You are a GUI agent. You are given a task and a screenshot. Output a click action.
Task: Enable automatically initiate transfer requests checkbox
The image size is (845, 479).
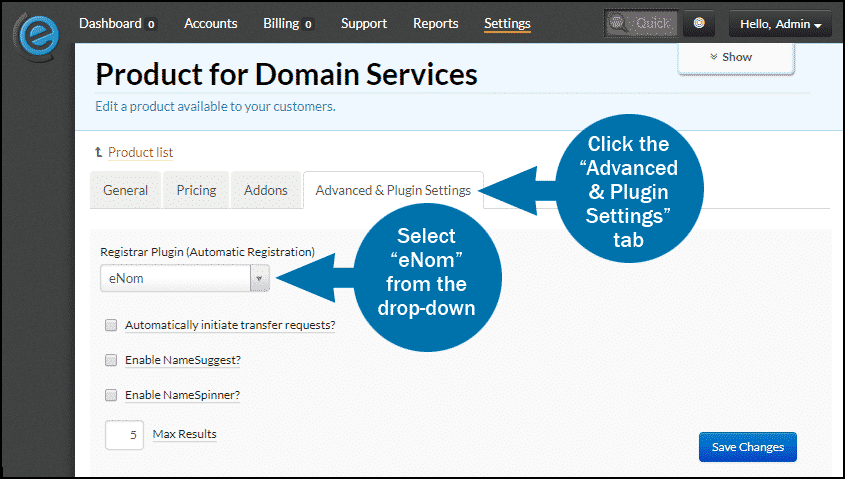point(111,325)
